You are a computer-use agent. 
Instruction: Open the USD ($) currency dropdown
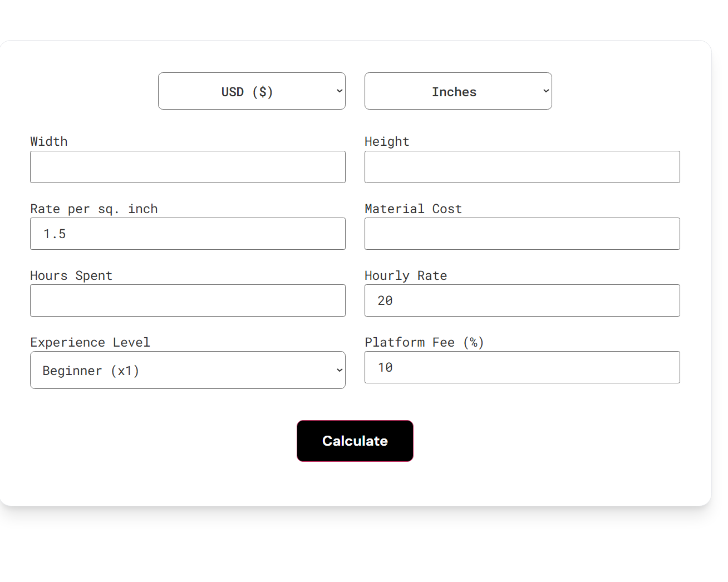click(x=252, y=91)
